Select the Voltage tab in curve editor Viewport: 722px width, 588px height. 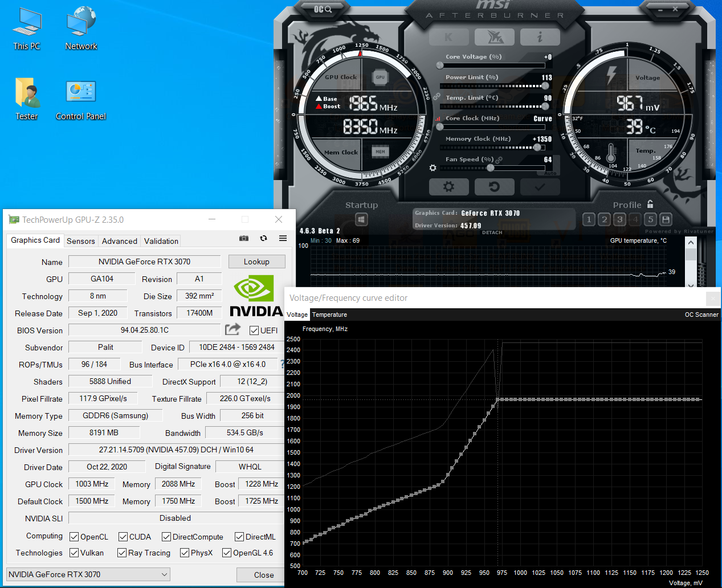tap(297, 315)
